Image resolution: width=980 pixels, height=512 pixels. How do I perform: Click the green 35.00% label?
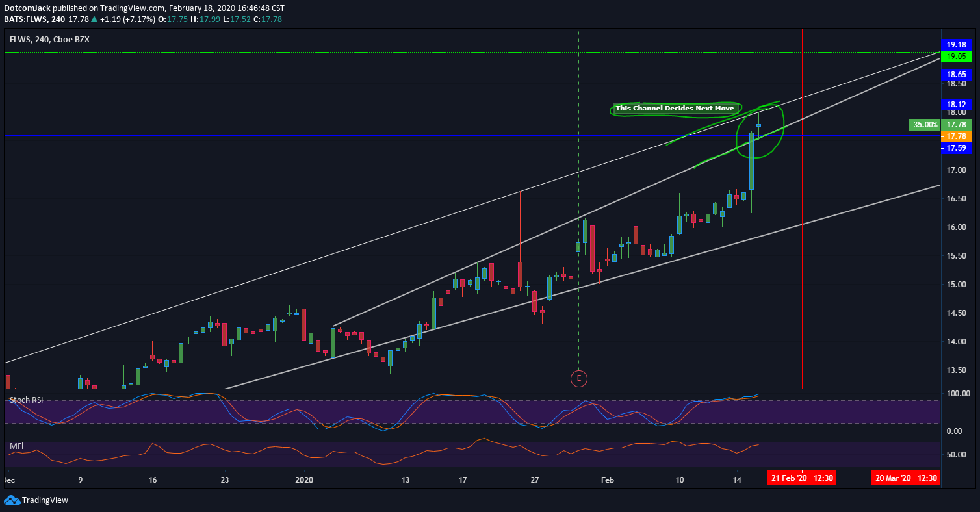coord(925,124)
